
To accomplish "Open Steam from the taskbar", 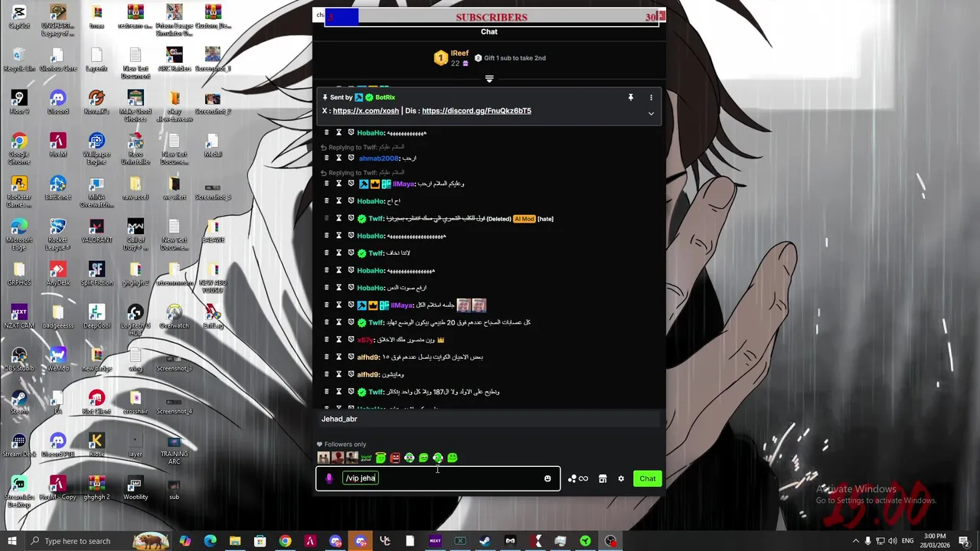I will (485, 541).
